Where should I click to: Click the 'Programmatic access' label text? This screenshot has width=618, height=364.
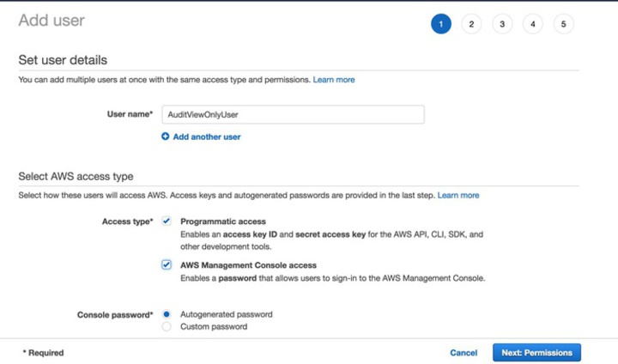tap(223, 221)
